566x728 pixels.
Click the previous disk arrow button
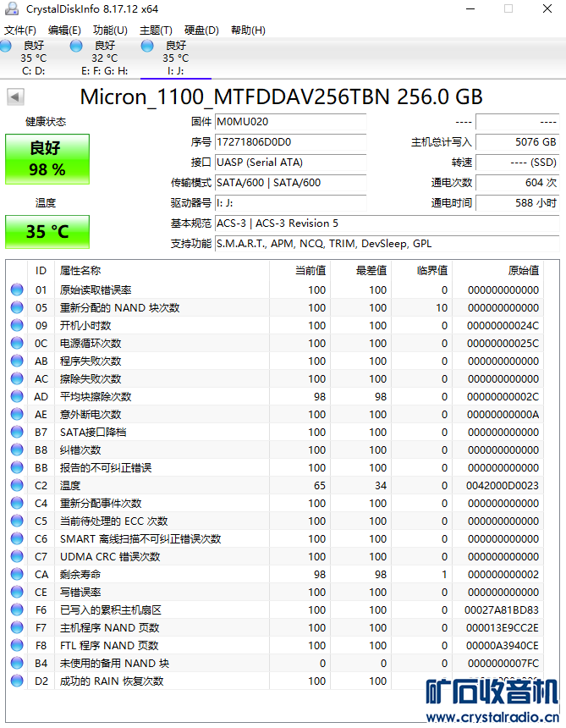tap(15, 97)
